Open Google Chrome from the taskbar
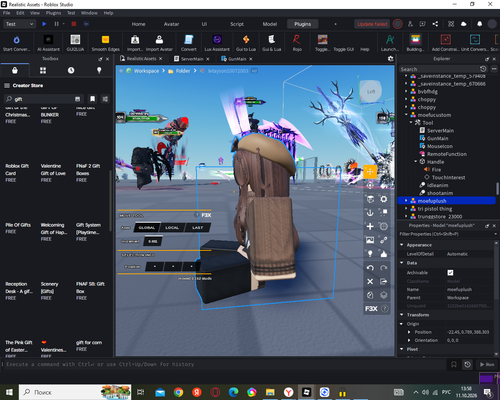This screenshot has height=400, width=500. tap(178, 392)
